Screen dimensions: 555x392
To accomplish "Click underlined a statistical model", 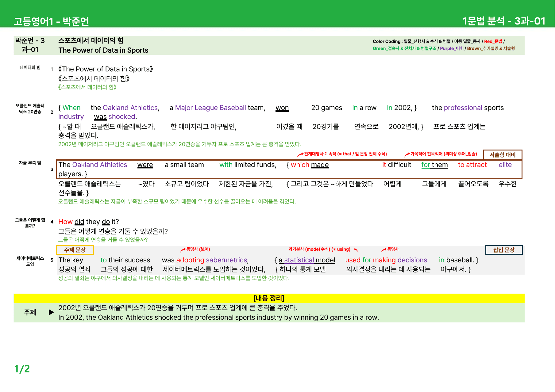I will point(307,260).
